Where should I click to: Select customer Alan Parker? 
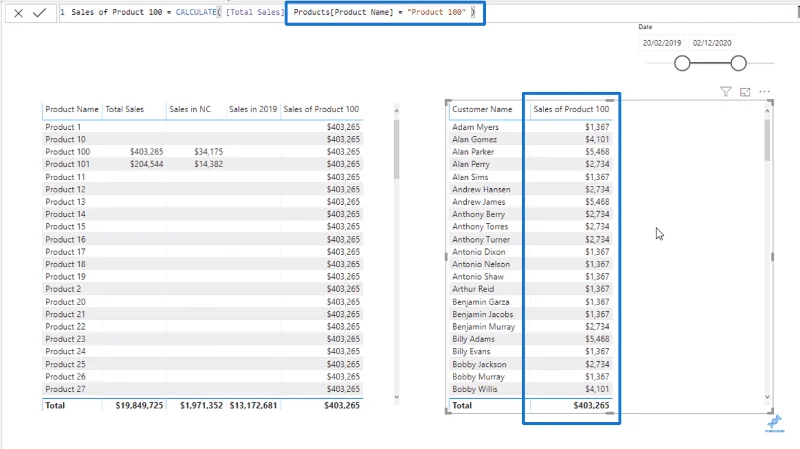tap(473, 152)
